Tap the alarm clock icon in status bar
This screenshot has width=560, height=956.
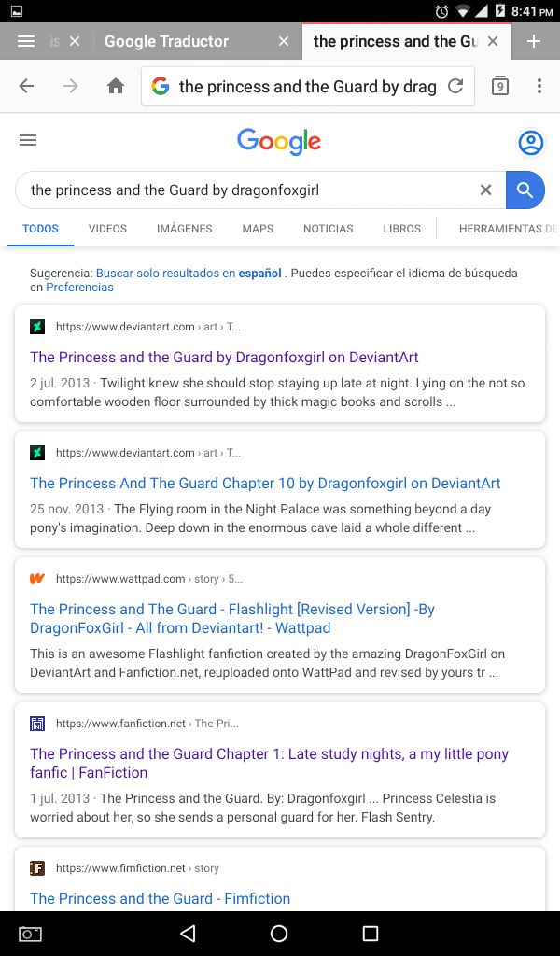pos(441,11)
